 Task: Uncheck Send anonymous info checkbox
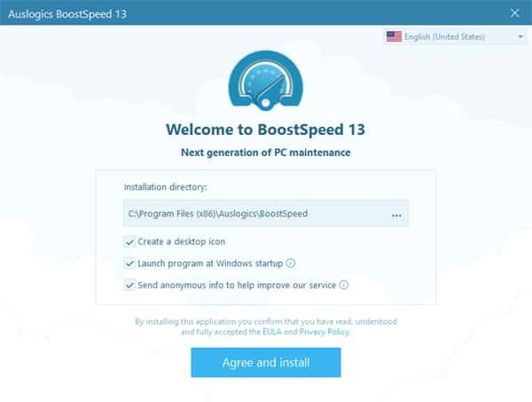[x=129, y=285]
